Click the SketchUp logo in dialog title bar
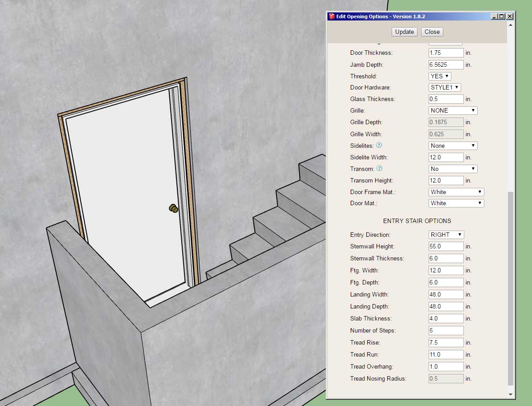The image size is (532, 406). tap(331, 16)
